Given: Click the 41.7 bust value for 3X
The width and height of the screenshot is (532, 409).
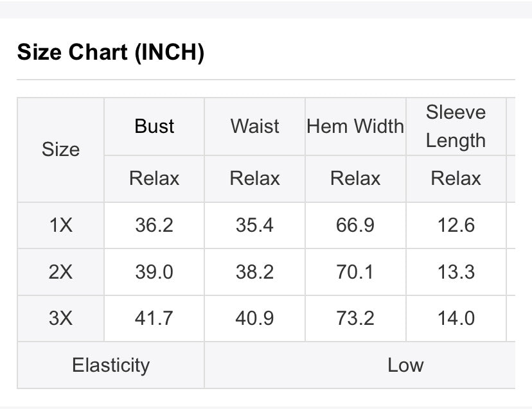Looking at the screenshot, I should click(x=154, y=318).
